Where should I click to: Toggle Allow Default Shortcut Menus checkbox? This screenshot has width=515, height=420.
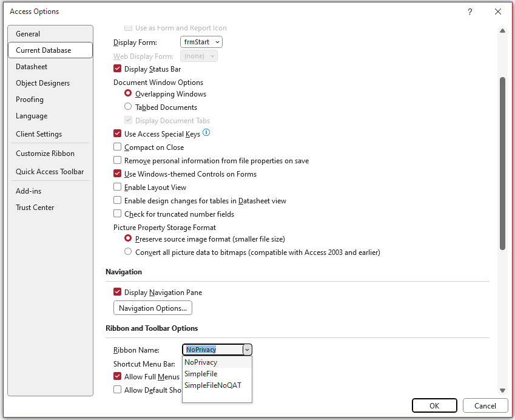click(x=117, y=390)
